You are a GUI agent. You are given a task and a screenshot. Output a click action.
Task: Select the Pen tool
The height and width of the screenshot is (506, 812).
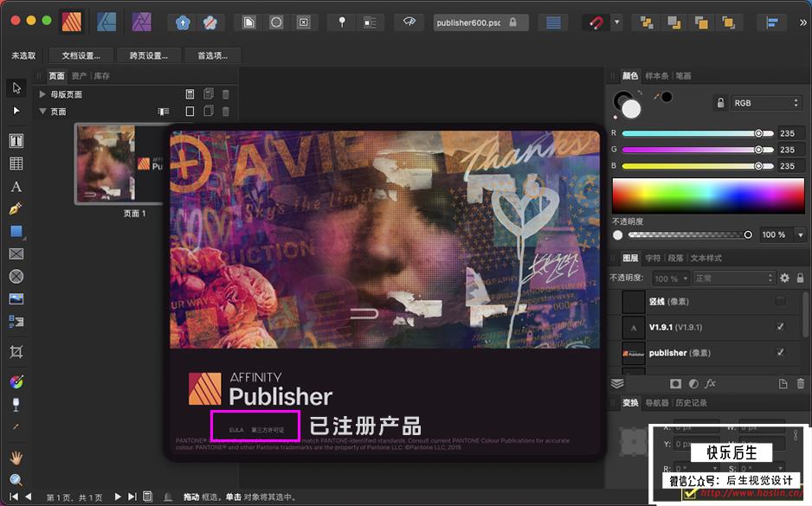[x=16, y=209]
